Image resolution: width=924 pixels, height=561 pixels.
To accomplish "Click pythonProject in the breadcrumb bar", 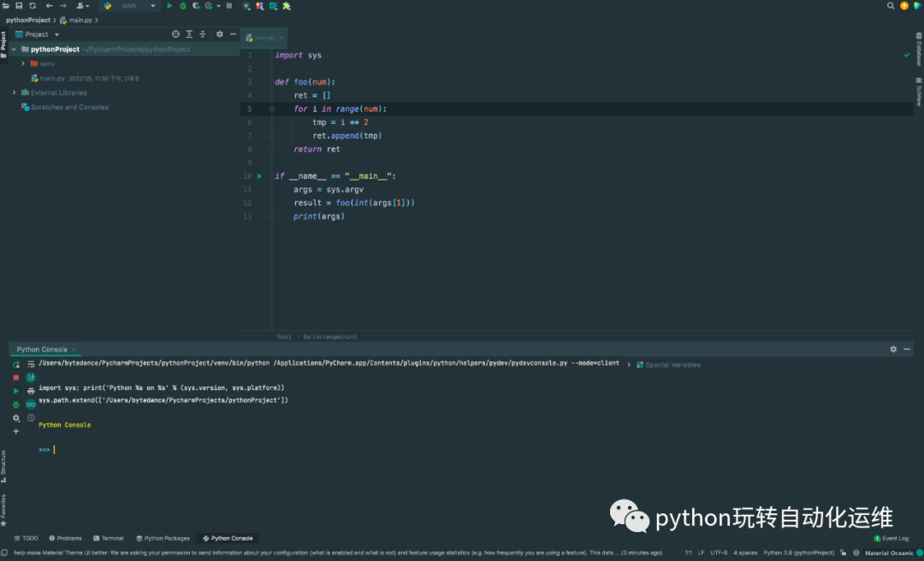I will [27, 20].
